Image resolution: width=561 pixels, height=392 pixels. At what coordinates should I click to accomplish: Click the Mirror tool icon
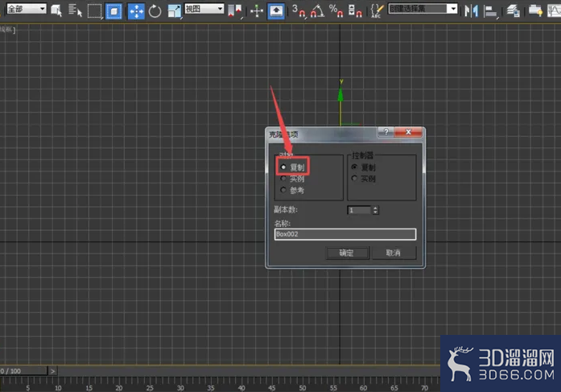[x=471, y=11]
